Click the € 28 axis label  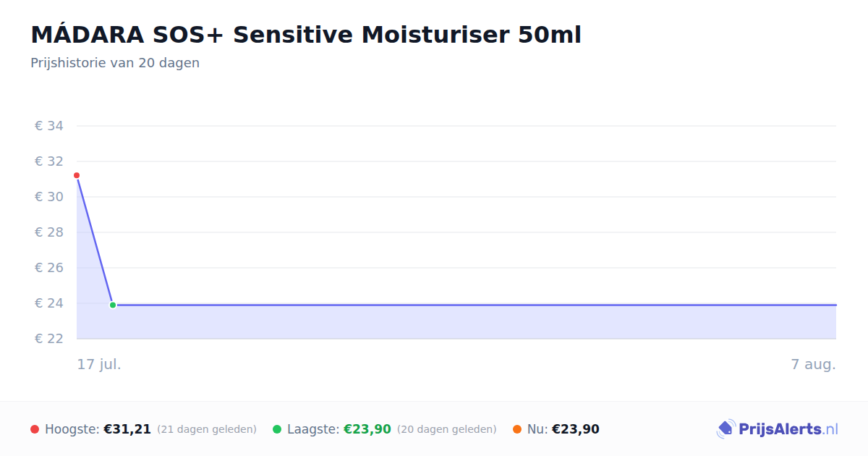49,232
